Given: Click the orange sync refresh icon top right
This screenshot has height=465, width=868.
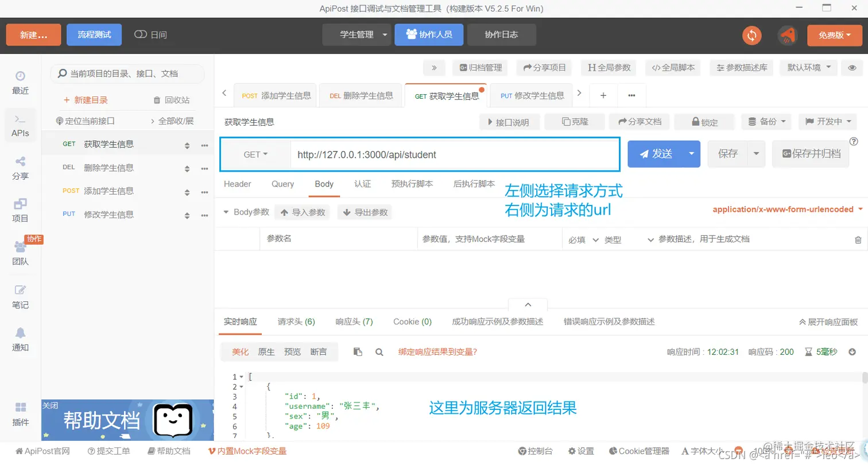Looking at the screenshot, I should tap(752, 34).
